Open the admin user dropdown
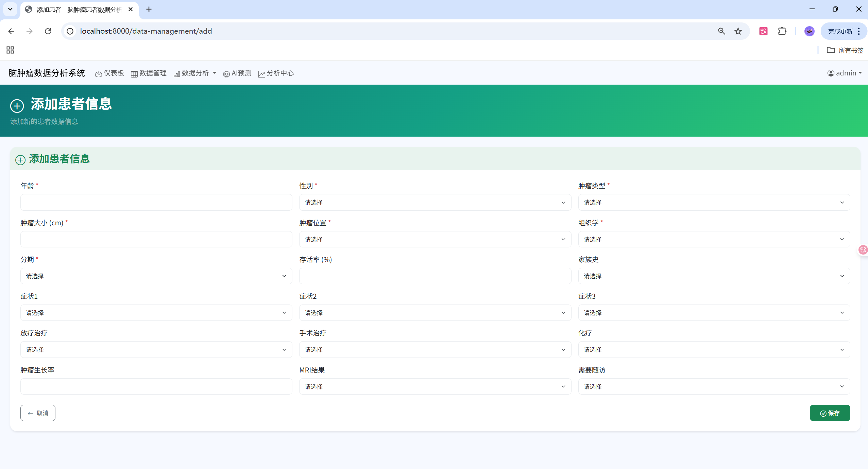 845,73
